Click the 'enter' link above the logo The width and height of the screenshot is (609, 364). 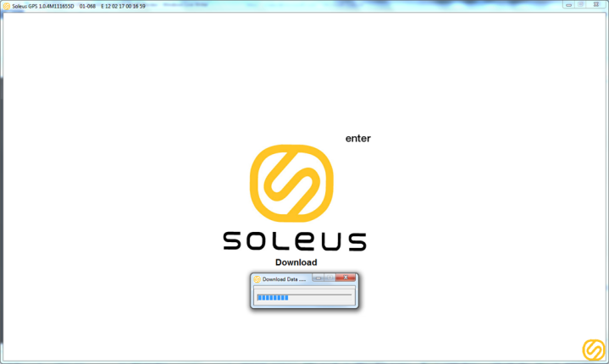point(357,139)
